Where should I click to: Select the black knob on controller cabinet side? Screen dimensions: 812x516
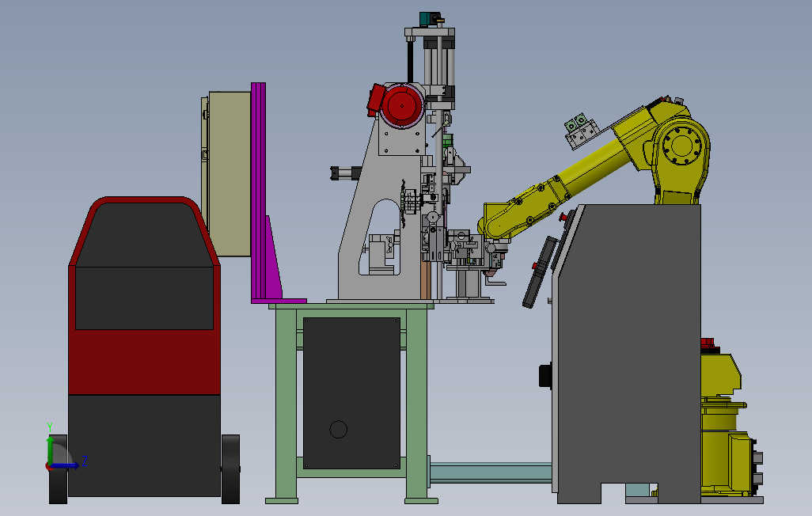[x=545, y=376]
